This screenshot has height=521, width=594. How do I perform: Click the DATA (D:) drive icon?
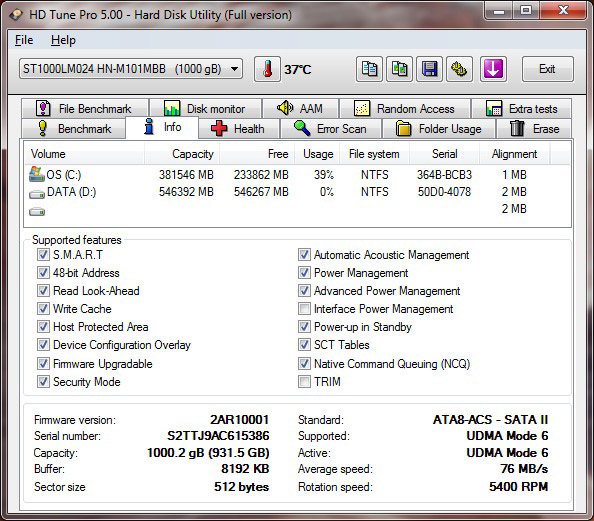click(37, 194)
